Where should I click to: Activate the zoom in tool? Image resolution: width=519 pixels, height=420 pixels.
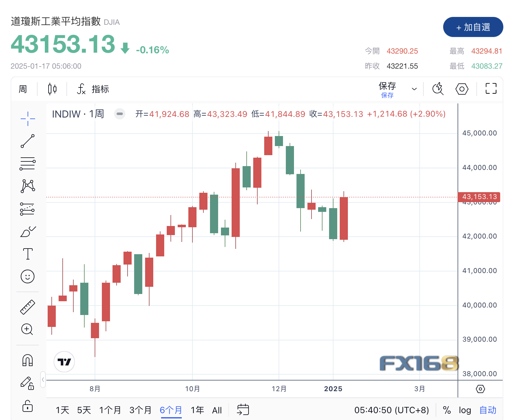tap(27, 329)
